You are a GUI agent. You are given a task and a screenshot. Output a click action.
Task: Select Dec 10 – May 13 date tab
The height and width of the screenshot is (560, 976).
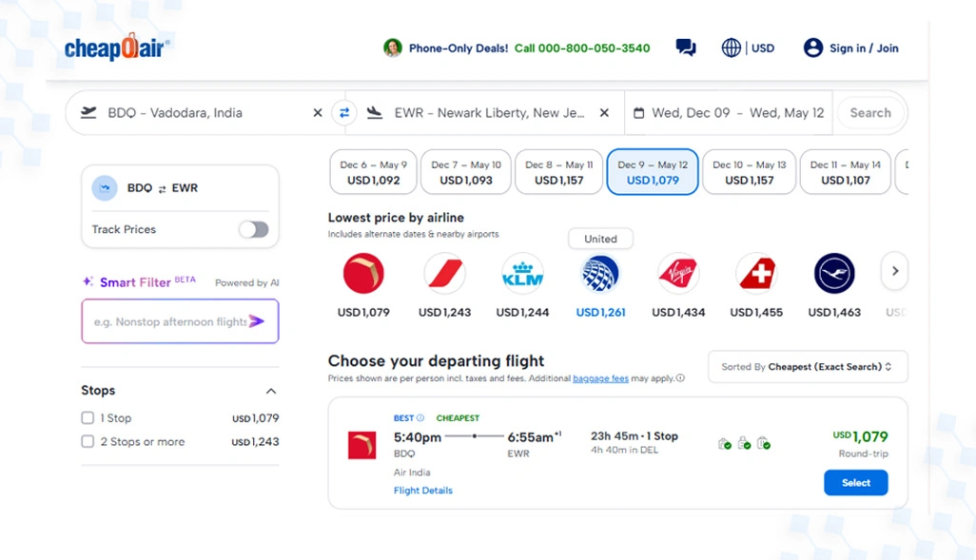pyautogui.click(x=750, y=172)
